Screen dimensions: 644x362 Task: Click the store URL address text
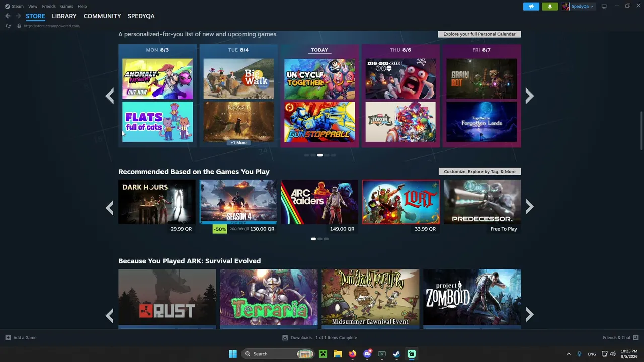point(52,26)
